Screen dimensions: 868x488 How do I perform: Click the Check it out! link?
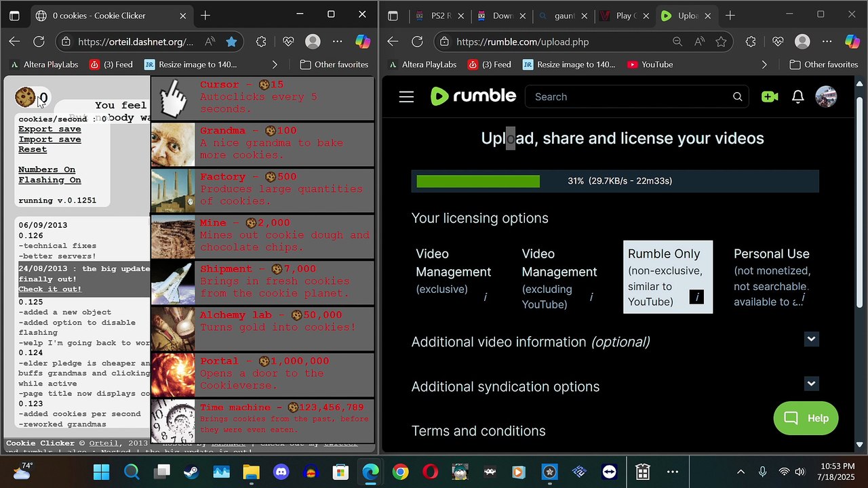click(x=50, y=289)
